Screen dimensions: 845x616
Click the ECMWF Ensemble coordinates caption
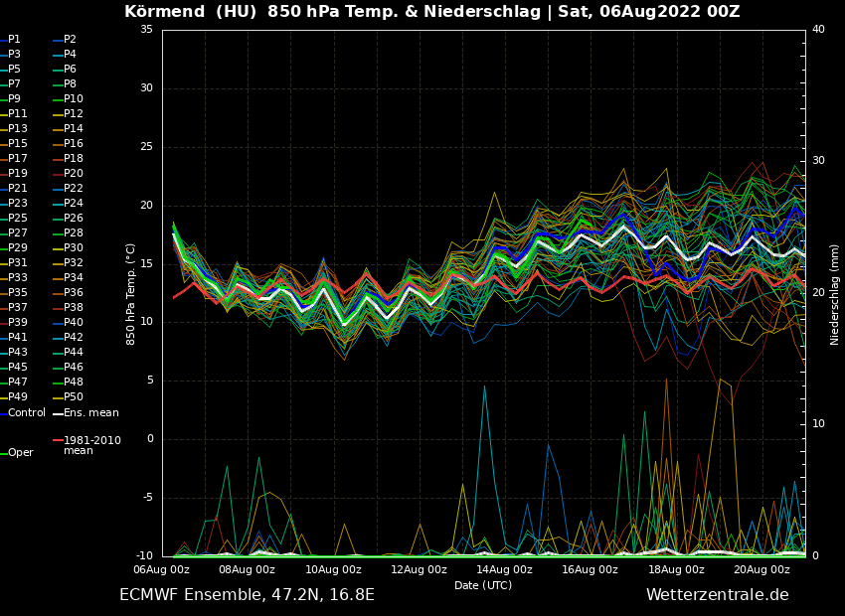tap(247, 595)
